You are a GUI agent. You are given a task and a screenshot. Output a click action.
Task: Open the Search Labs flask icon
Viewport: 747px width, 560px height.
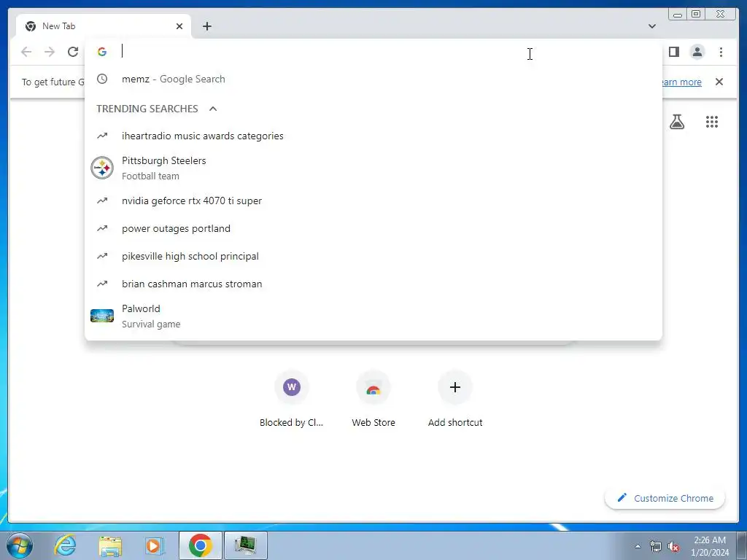coord(677,122)
